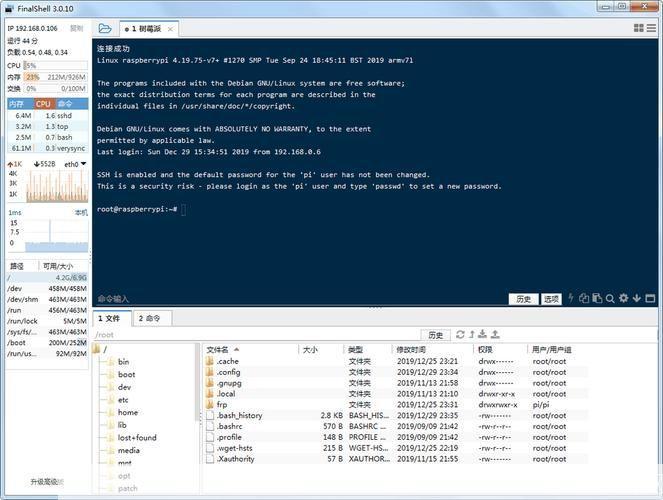663x500 pixels.
Task: Close the 树莓派 session tab
Action: click(x=170, y=29)
